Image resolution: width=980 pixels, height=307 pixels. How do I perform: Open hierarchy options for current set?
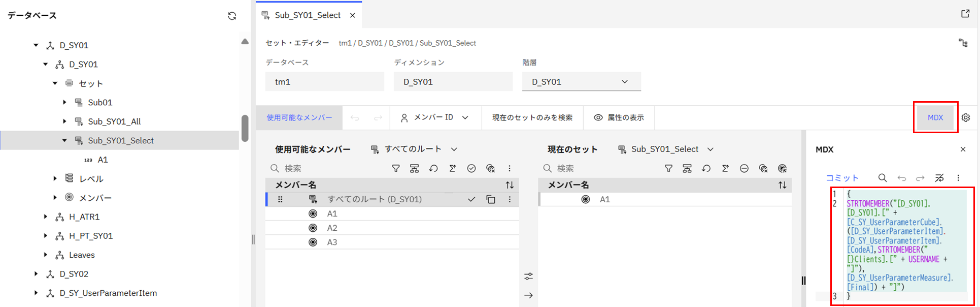coord(687,168)
